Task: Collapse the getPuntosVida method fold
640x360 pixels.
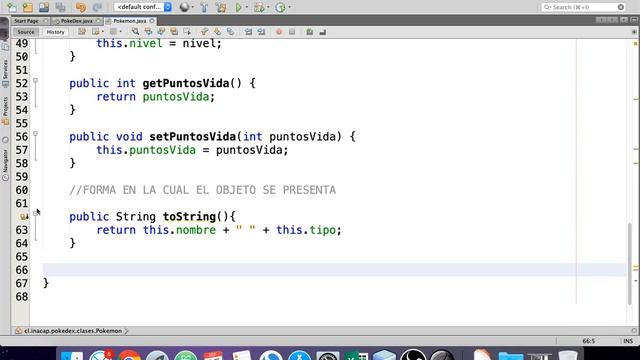Action: (x=36, y=81)
